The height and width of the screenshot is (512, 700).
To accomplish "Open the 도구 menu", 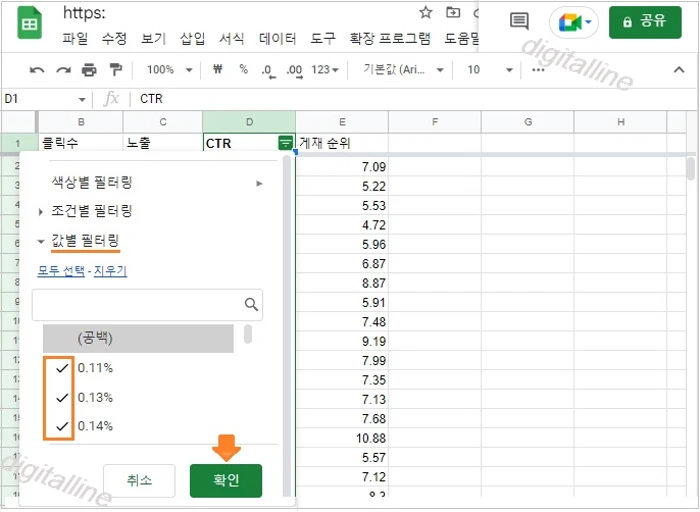I will (x=323, y=38).
